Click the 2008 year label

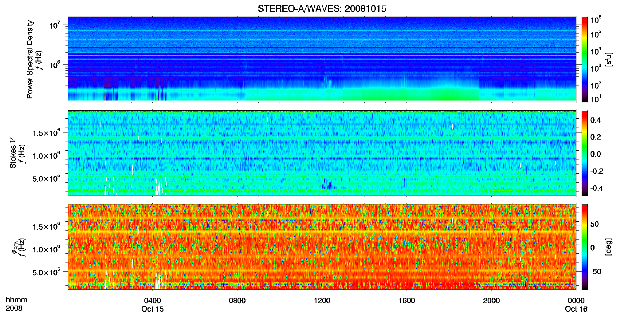pos(14,308)
